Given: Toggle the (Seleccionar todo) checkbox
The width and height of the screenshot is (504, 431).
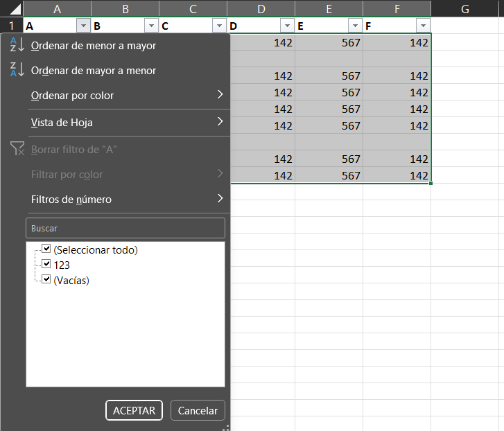Looking at the screenshot, I should point(46,249).
